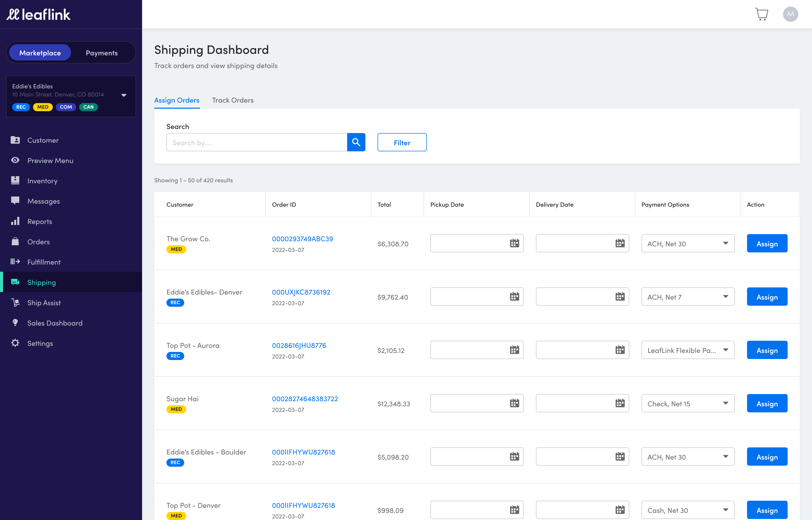Switch to Marketplace mode
The image size is (812, 520).
40,53
